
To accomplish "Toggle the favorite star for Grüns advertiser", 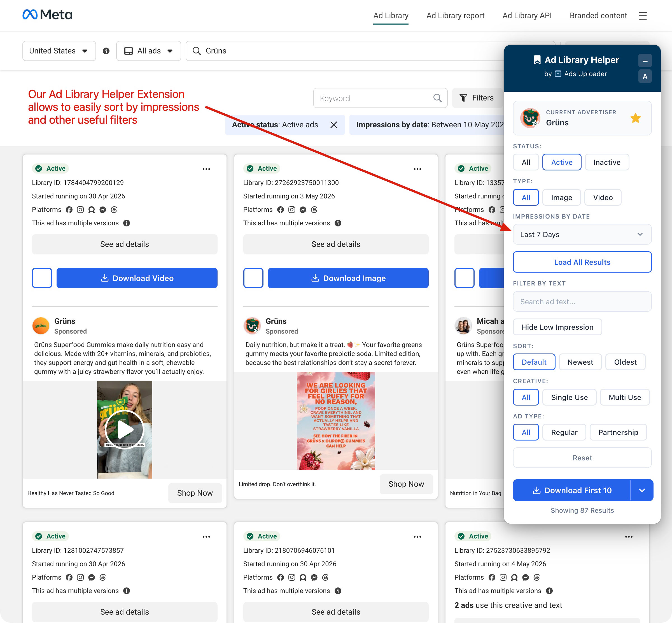I will click(x=635, y=118).
